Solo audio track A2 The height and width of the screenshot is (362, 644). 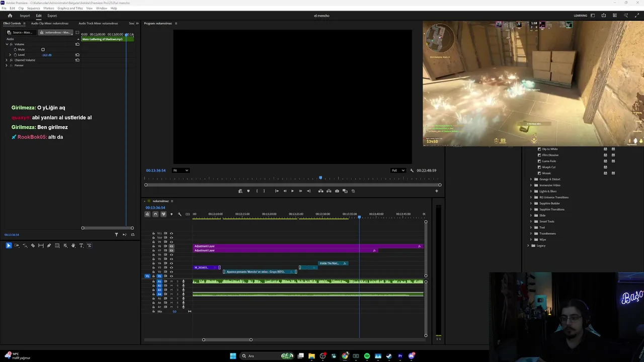click(177, 286)
